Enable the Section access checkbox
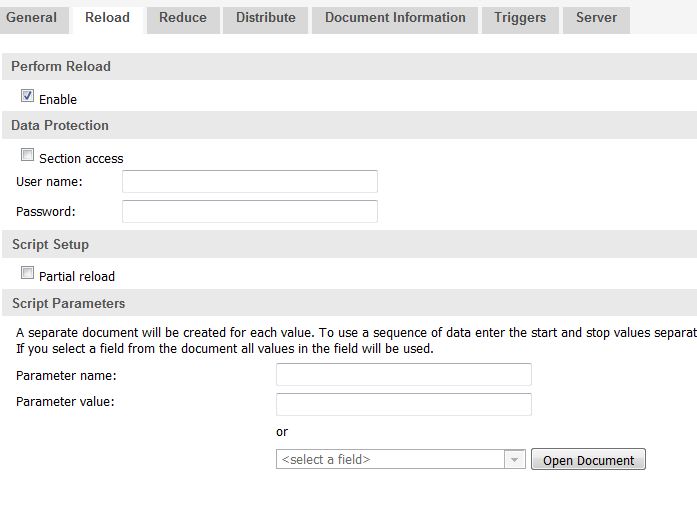The width and height of the screenshot is (697, 519). coord(28,155)
